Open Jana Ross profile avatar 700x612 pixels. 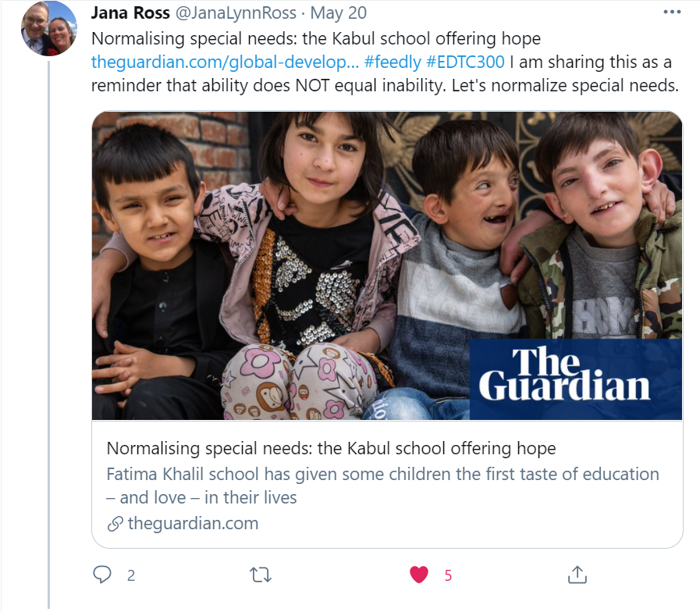(x=48, y=27)
